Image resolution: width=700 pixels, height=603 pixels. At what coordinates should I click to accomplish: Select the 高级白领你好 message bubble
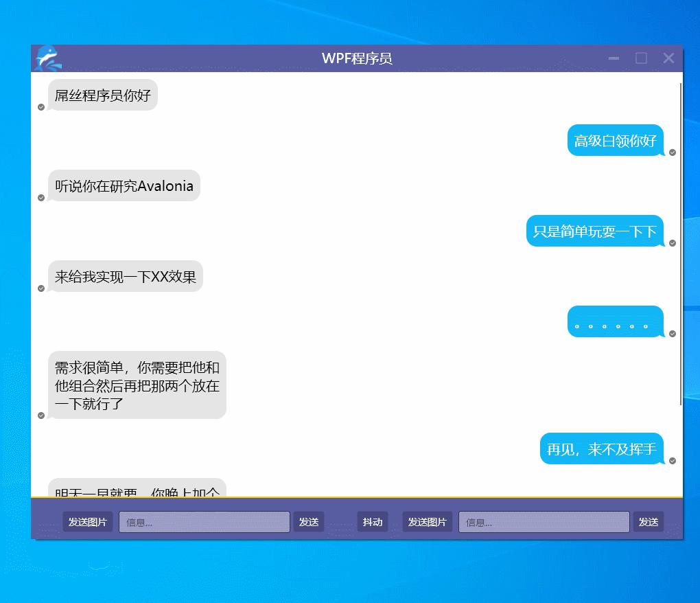[616, 141]
